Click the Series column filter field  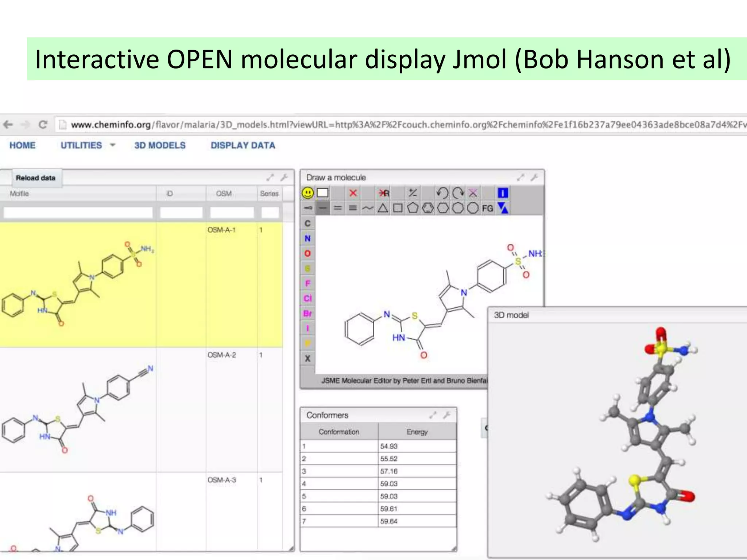click(270, 212)
